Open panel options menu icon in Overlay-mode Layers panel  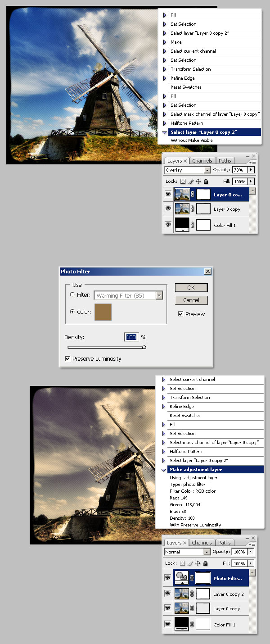coord(253,162)
